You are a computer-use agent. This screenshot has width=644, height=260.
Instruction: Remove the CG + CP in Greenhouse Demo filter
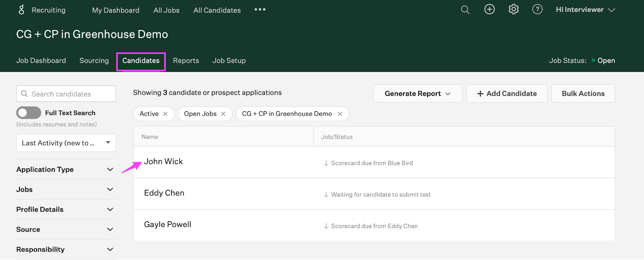340,114
